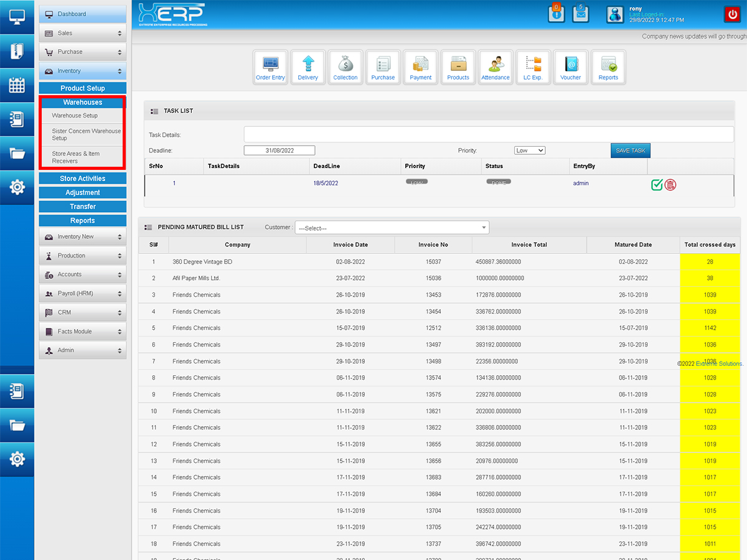The height and width of the screenshot is (560, 747).
Task: Open Warehouse Setup menu item
Action: pyautogui.click(x=75, y=116)
